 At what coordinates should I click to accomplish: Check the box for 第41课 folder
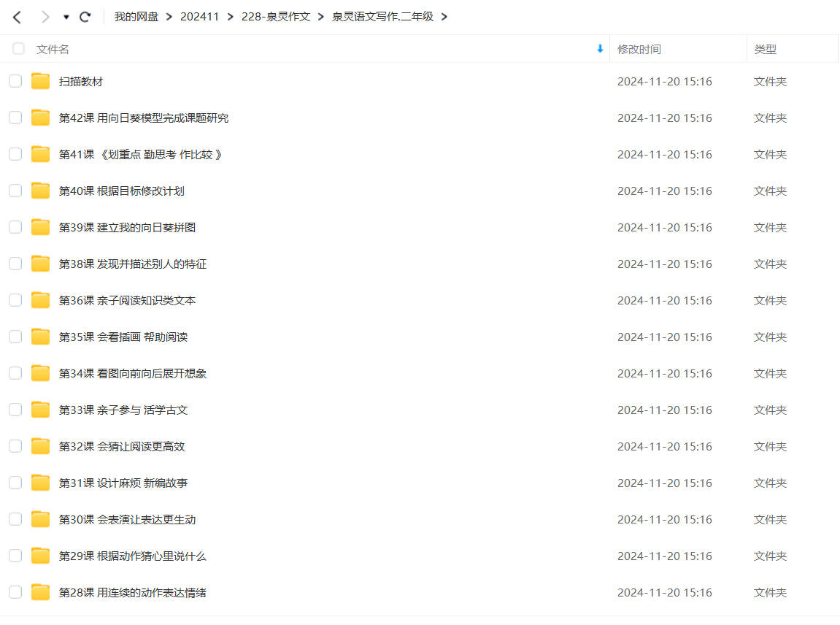(x=15, y=154)
